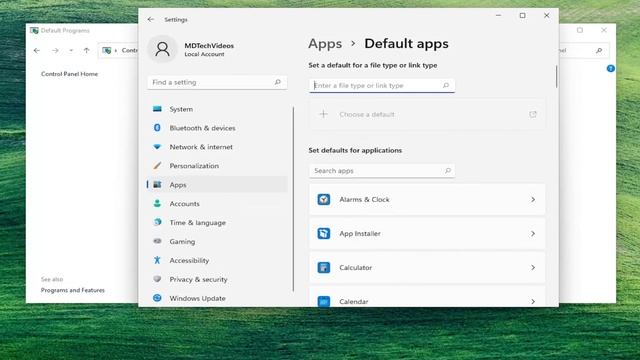Click the file type search magnifier icon
640x360 pixels.
446,85
